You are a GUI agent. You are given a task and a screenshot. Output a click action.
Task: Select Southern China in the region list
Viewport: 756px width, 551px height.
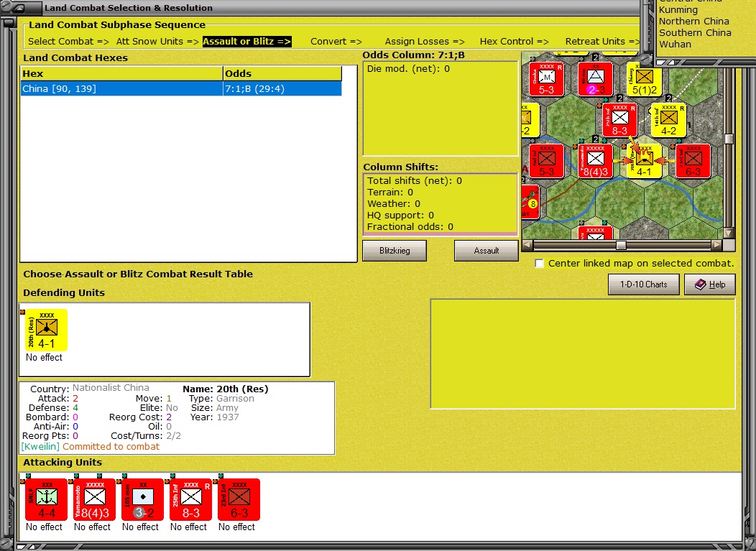pos(695,33)
